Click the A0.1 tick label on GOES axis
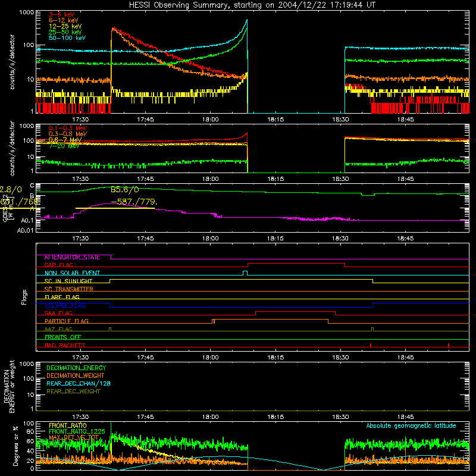The image size is (476, 476). 27,220
